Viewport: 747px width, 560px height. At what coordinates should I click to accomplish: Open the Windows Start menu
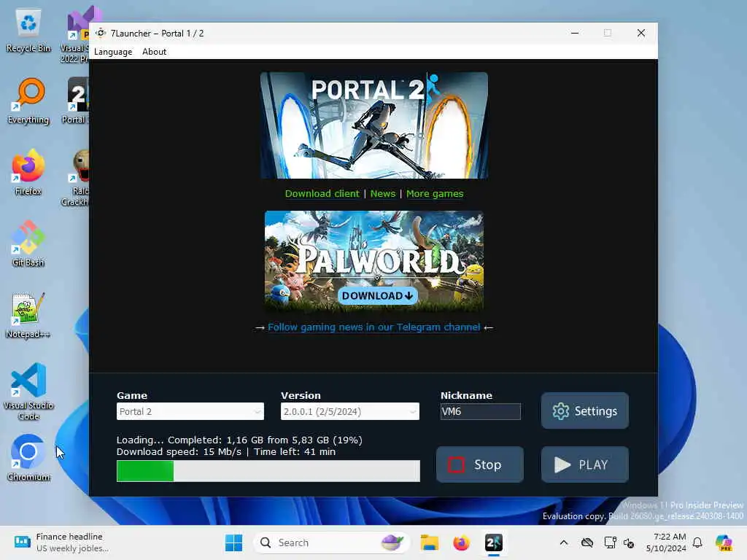pyautogui.click(x=233, y=542)
